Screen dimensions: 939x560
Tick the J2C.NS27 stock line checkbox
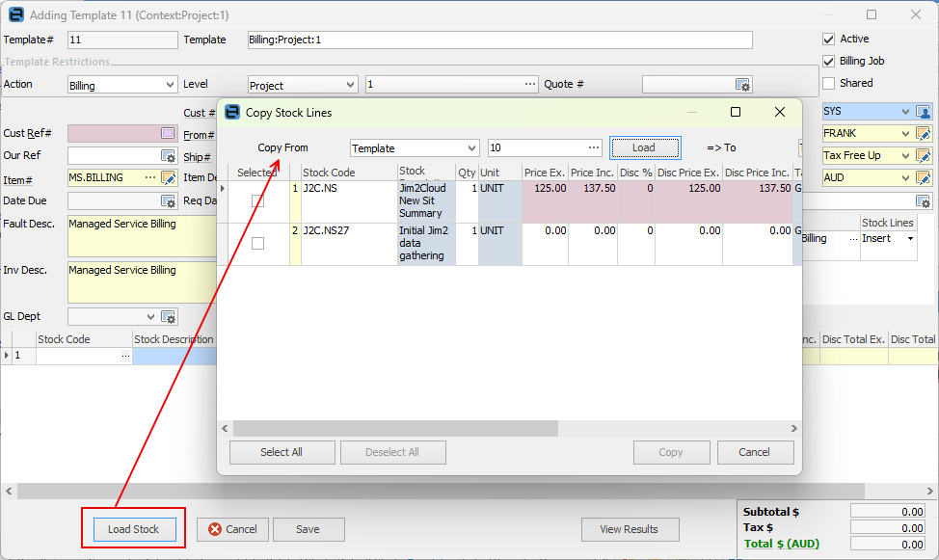[x=257, y=244]
